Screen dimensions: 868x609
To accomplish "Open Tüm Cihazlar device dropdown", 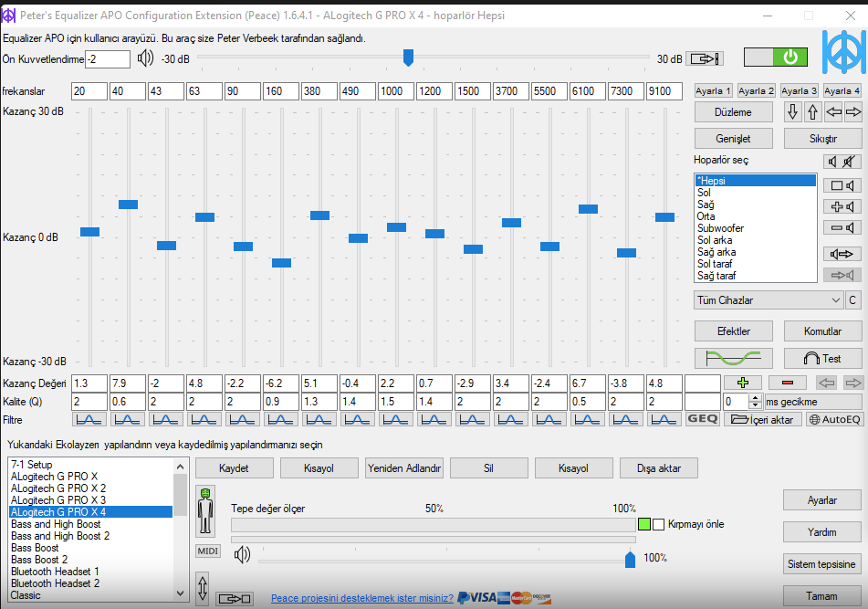I will (x=769, y=300).
